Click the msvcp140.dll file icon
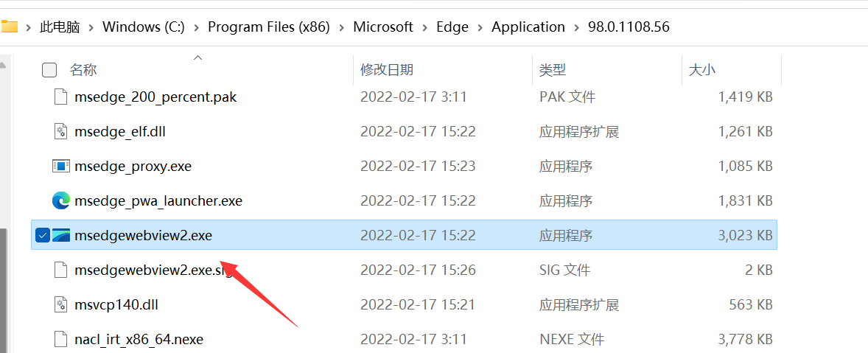The image size is (868, 353). [x=60, y=304]
